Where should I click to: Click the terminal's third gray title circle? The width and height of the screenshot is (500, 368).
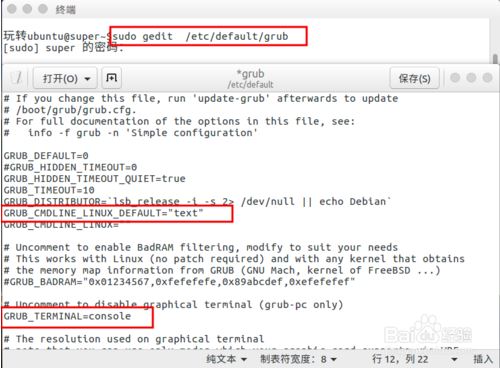pos(43,9)
